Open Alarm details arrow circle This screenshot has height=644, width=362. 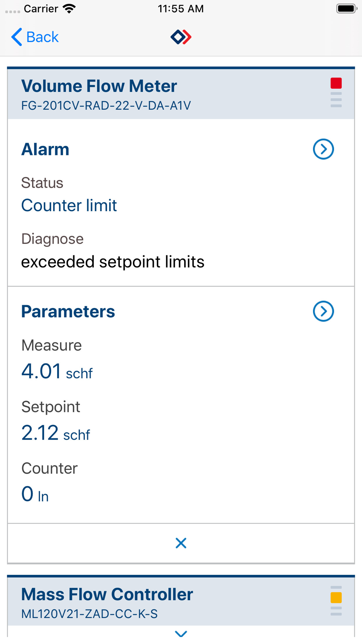coord(323,149)
